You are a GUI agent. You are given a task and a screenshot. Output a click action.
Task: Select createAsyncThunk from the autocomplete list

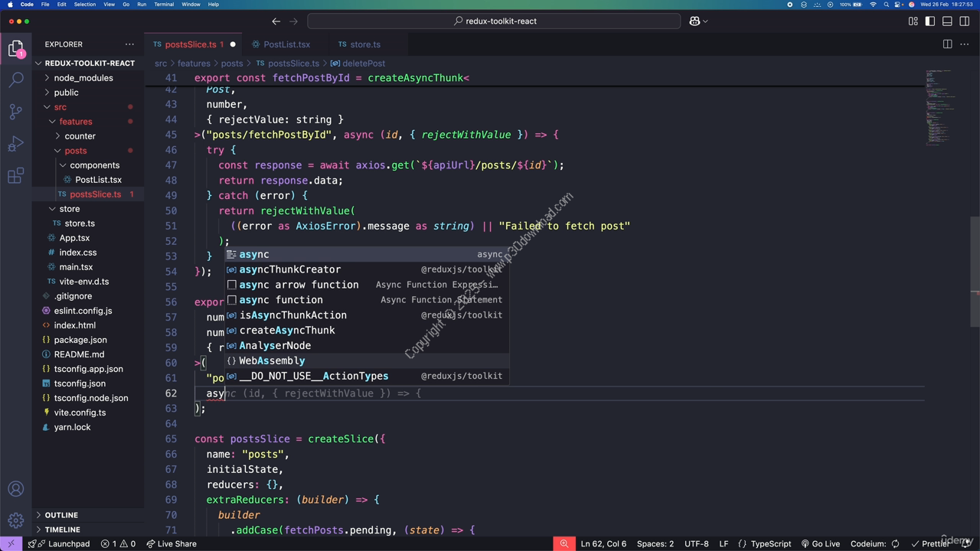[x=287, y=330]
